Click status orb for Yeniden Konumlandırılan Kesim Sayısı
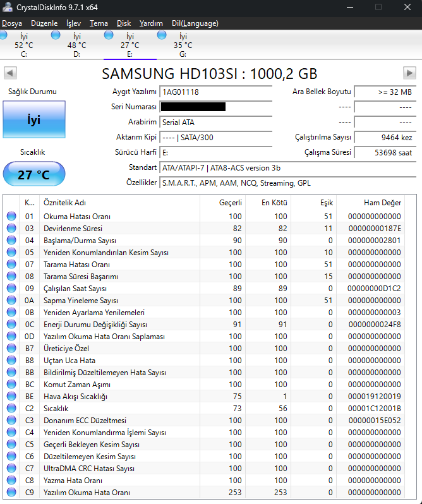Viewport: 422px width, 504px height. (11, 253)
